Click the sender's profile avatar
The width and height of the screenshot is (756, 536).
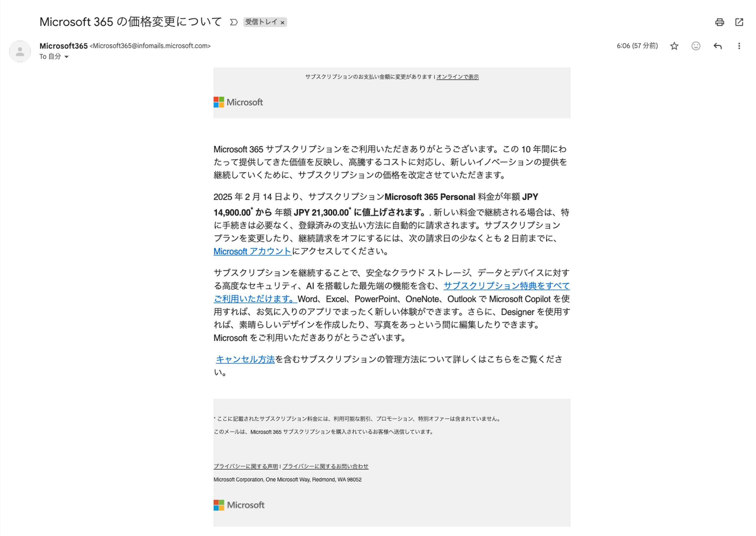point(20,51)
